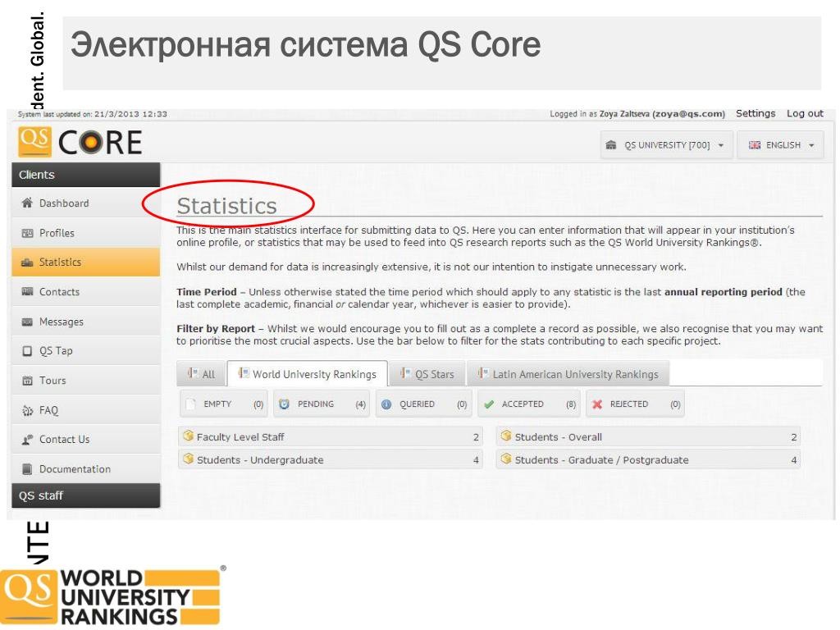Click the Documentation book icon
Image resolution: width=840 pixels, height=630 pixels.
[27, 468]
